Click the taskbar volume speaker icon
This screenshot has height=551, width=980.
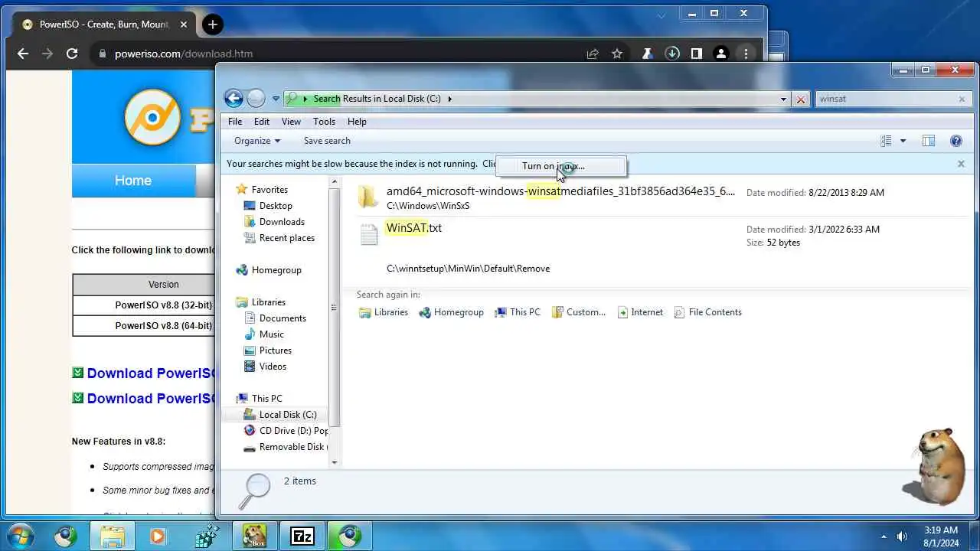coord(902,536)
